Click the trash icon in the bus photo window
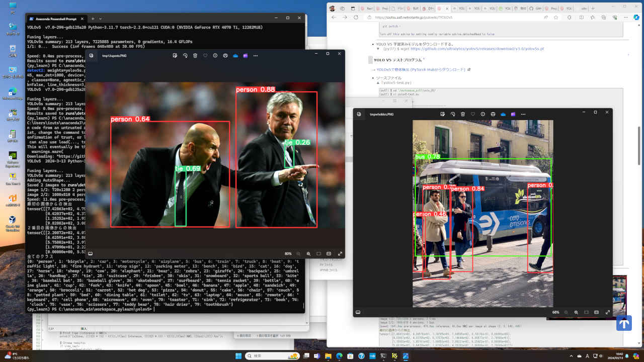 click(462, 114)
